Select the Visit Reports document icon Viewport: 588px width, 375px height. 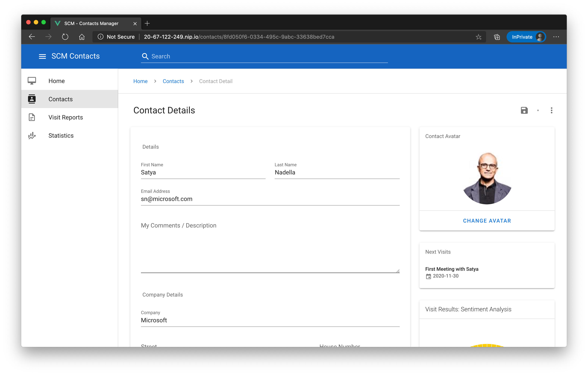[32, 117]
